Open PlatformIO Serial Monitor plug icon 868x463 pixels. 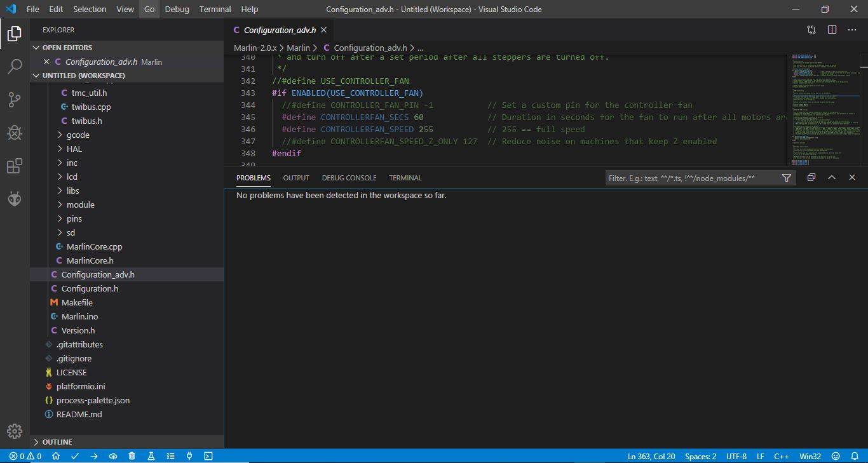[x=189, y=456]
